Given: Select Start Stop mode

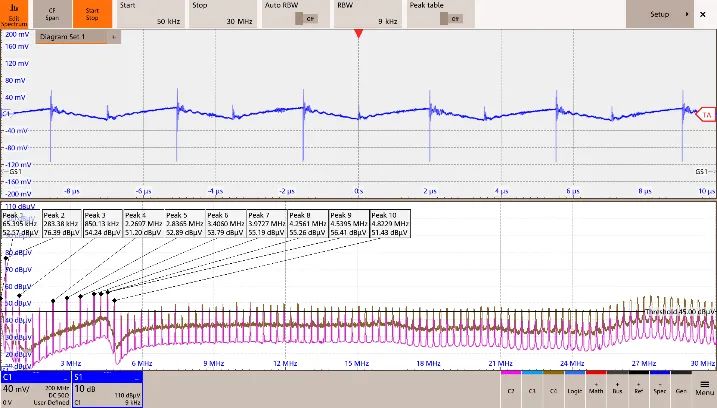Looking at the screenshot, I should [x=92, y=14].
